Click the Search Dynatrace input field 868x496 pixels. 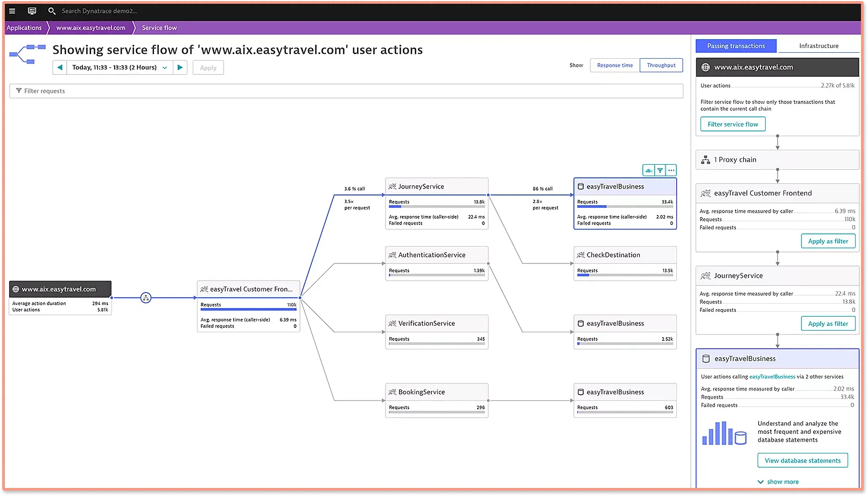click(100, 11)
